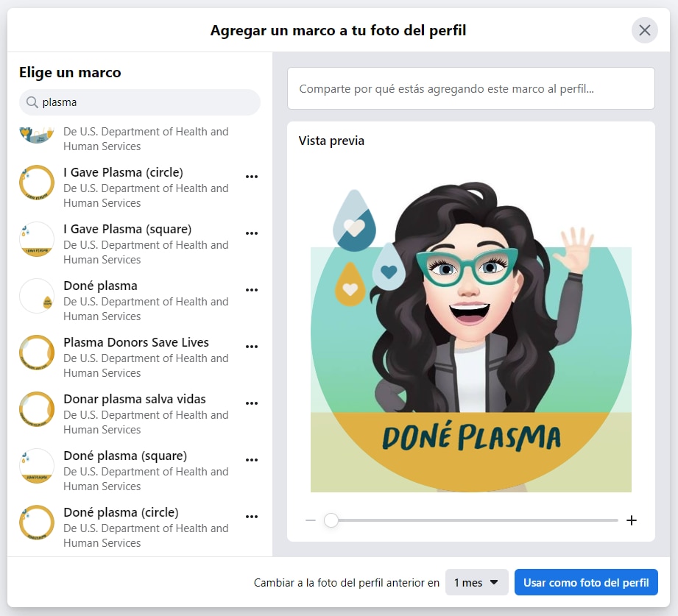Click the minus icon to zoom out

tap(310, 520)
